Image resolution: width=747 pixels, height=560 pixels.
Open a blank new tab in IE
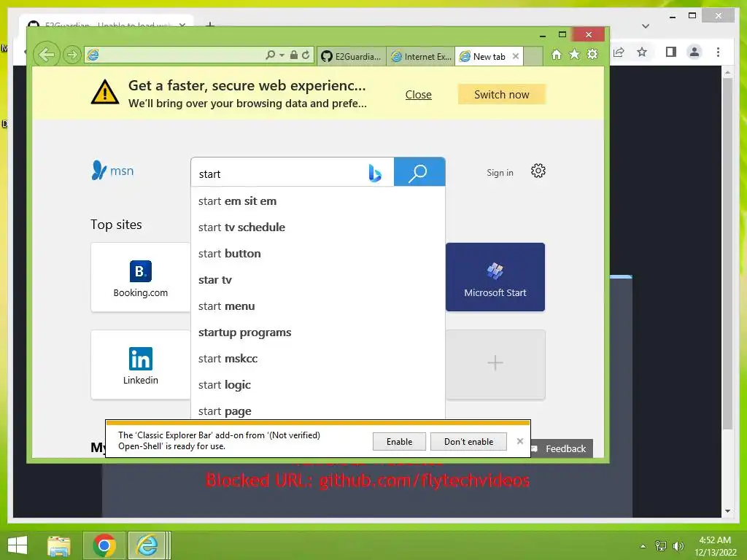(x=533, y=57)
